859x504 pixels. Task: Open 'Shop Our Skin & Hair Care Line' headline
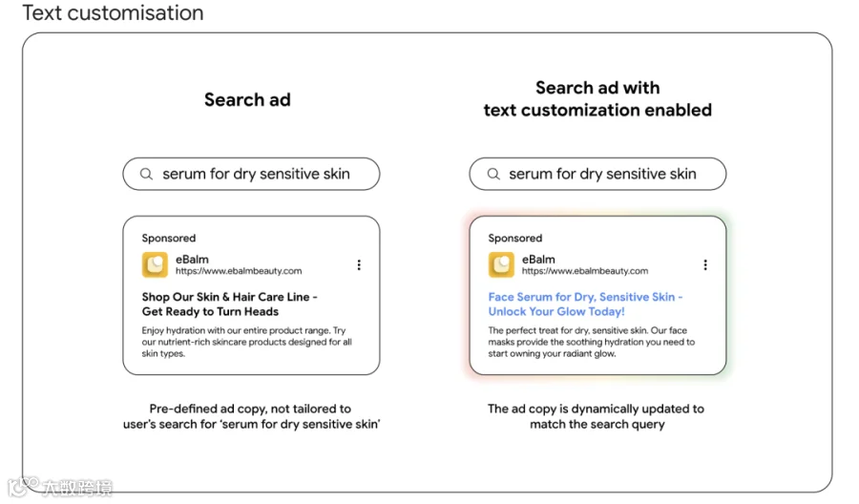click(229, 304)
